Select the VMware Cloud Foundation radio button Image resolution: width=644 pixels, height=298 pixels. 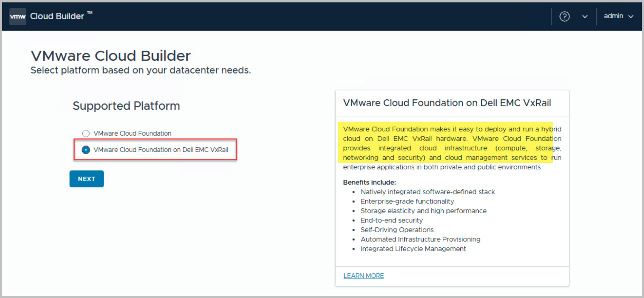(86, 134)
